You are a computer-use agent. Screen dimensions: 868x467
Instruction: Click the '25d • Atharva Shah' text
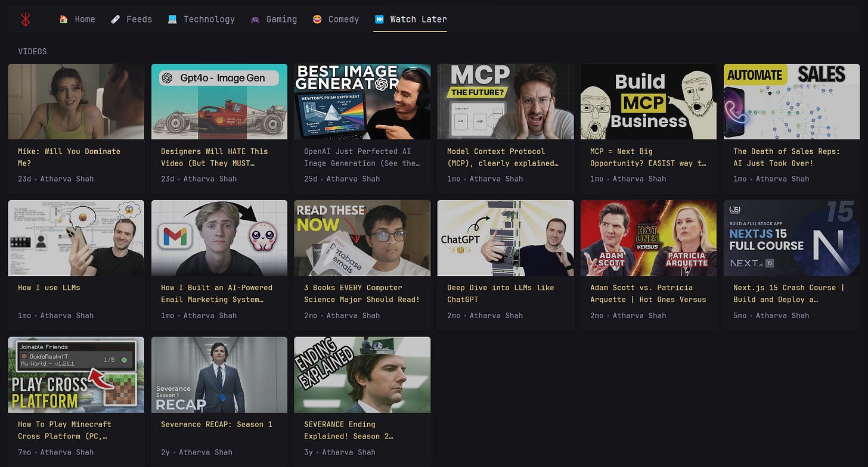pyautogui.click(x=342, y=179)
